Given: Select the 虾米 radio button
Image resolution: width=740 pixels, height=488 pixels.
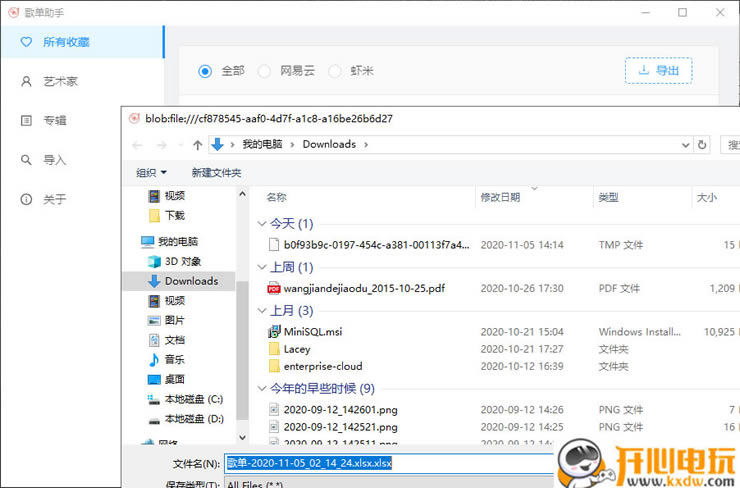Looking at the screenshot, I should point(335,71).
